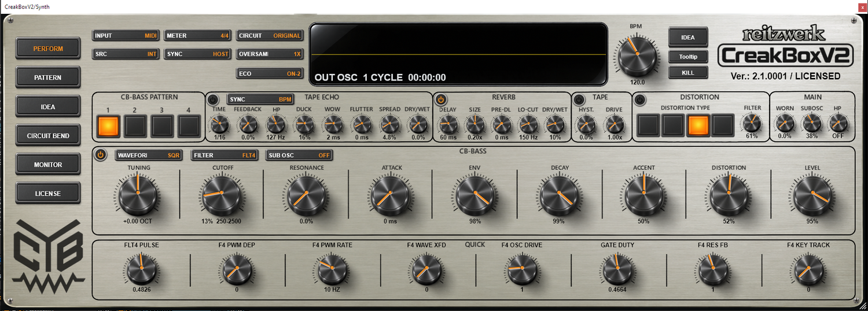
Task: Click the Tape Echo HP knob
Action: (x=276, y=124)
